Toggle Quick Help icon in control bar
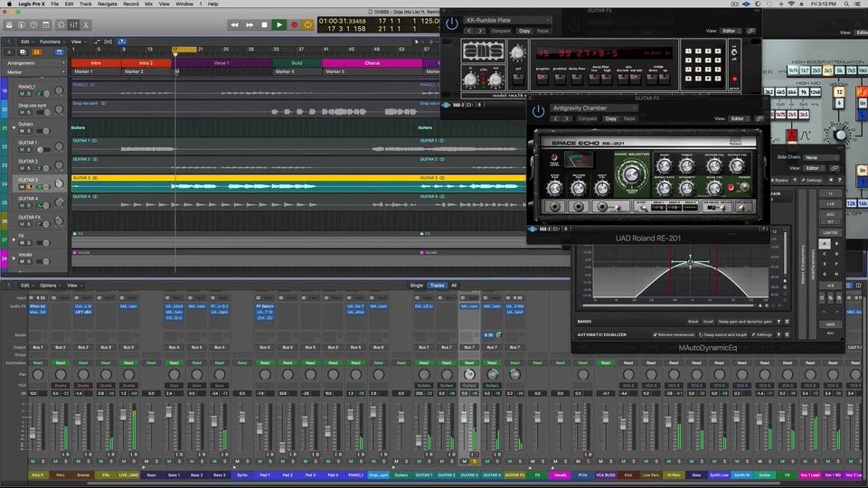Viewport: 868px width, 488px height. coord(33,25)
